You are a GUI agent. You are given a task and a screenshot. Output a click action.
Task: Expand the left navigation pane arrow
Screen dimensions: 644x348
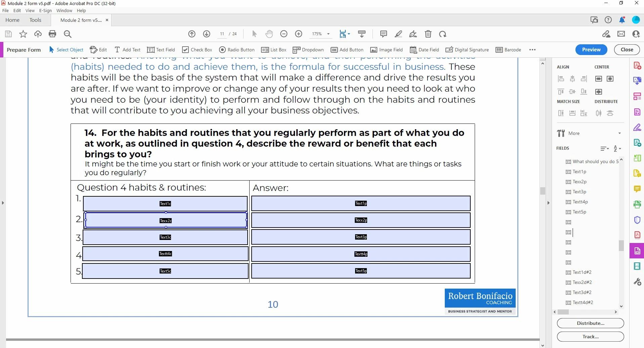[x=3, y=203]
